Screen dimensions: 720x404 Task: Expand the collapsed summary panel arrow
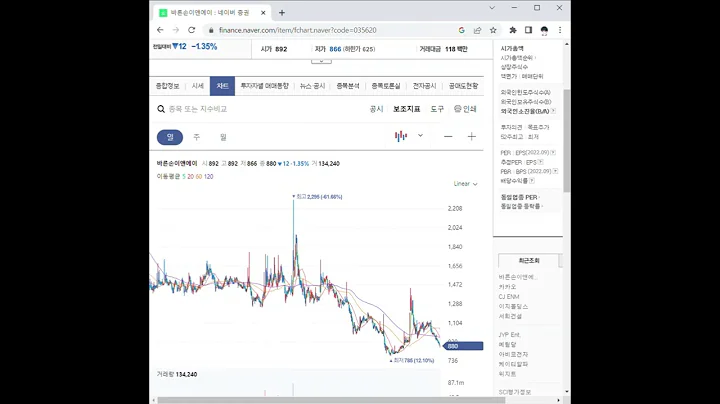click(321, 61)
